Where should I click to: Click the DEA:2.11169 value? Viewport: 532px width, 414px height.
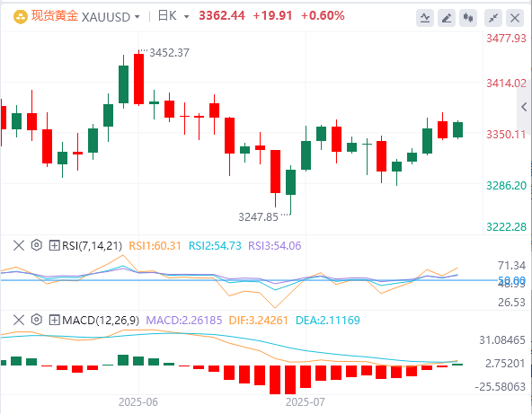coord(328,320)
